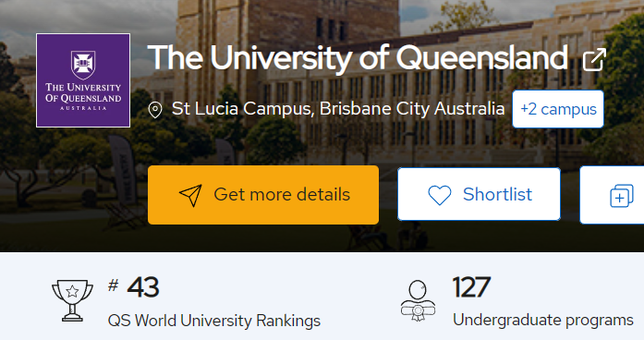Expand the +2 campus list
Viewport: 644px width, 340px height.
click(558, 109)
